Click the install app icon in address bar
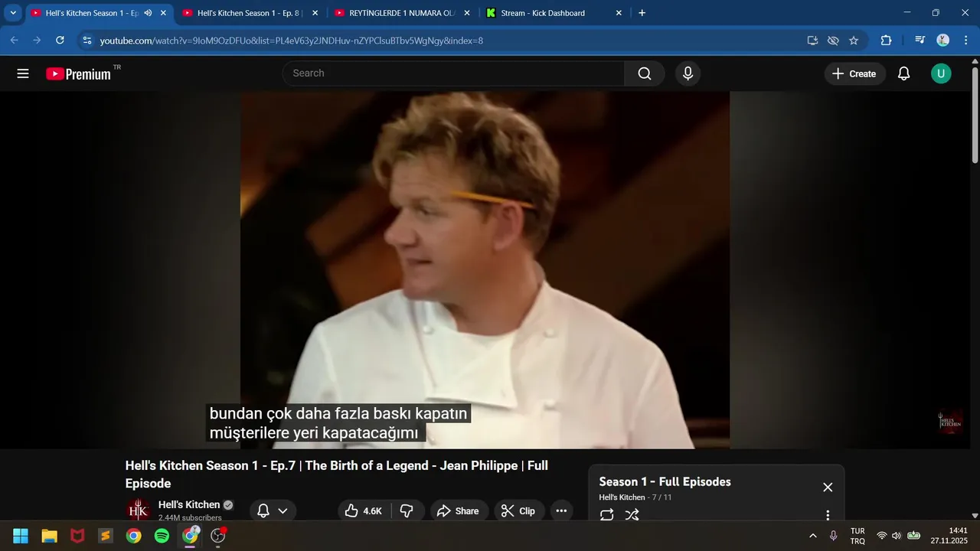 click(x=812, y=41)
